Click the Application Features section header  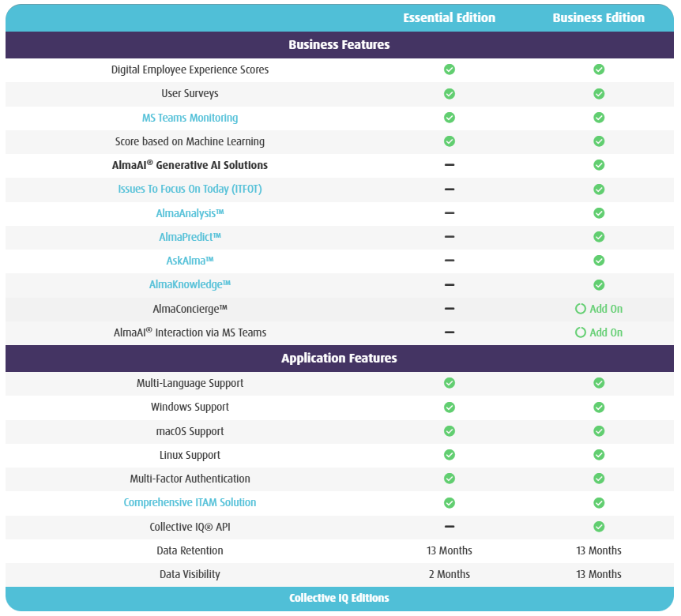pyautogui.click(x=339, y=359)
